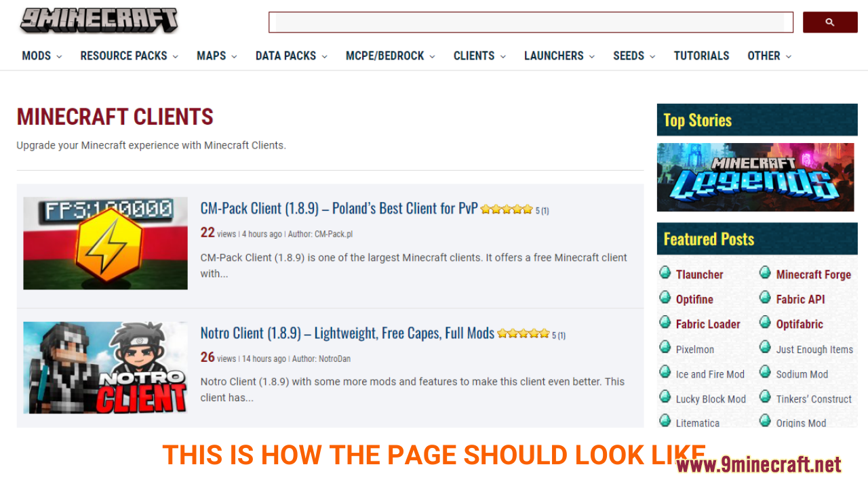The image size is (868, 488).
Task: Click the diamond icon beside Optifabric
Action: 765,322
